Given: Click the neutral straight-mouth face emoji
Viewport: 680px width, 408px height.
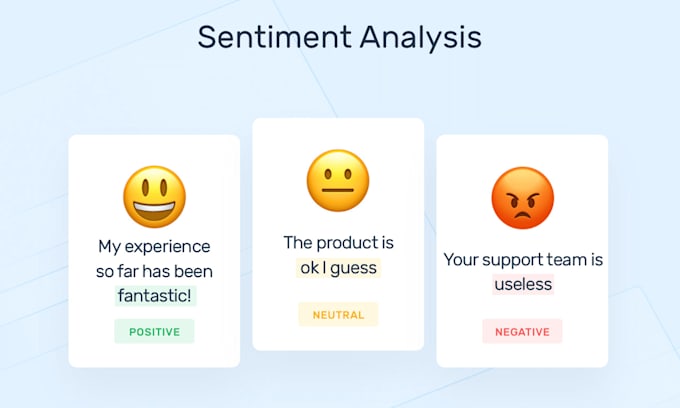Looking at the screenshot, I should point(338,180).
